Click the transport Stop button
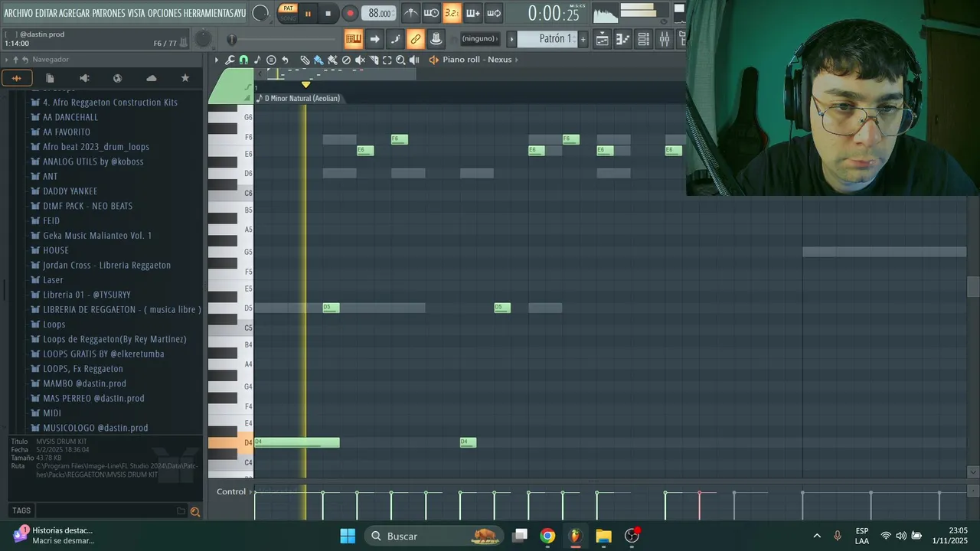 click(x=328, y=14)
